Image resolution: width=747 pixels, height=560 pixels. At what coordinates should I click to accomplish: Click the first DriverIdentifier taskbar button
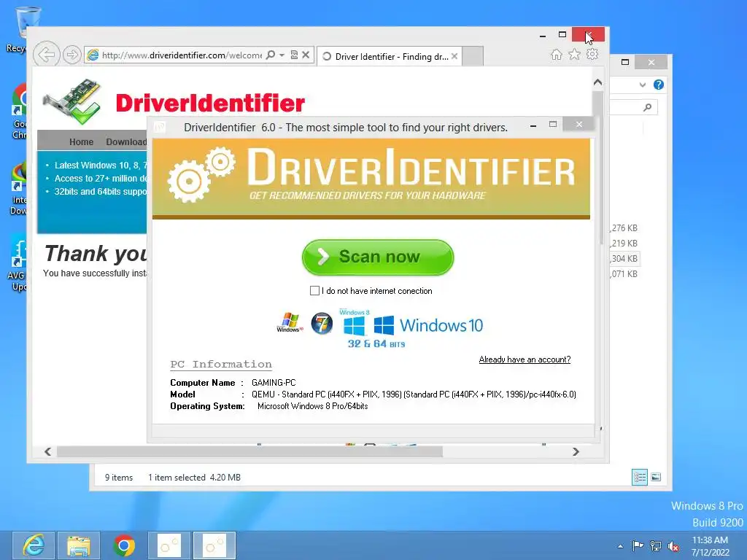tap(169, 545)
